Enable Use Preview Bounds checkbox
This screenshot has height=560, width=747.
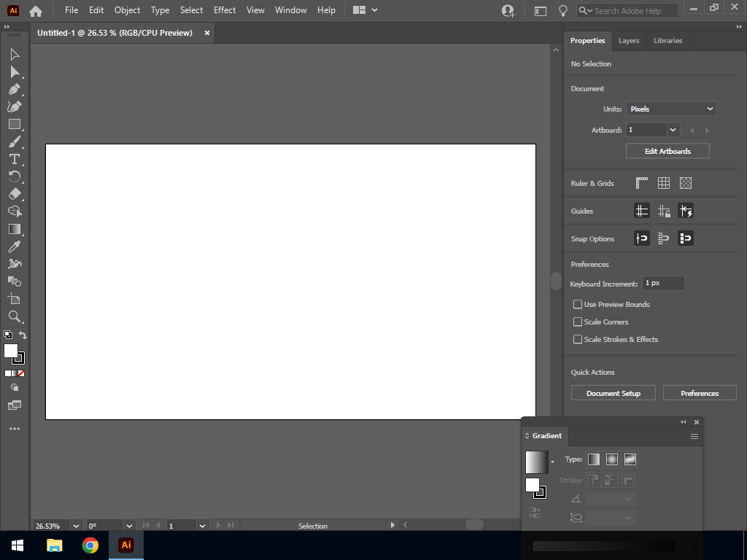tap(578, 304)
